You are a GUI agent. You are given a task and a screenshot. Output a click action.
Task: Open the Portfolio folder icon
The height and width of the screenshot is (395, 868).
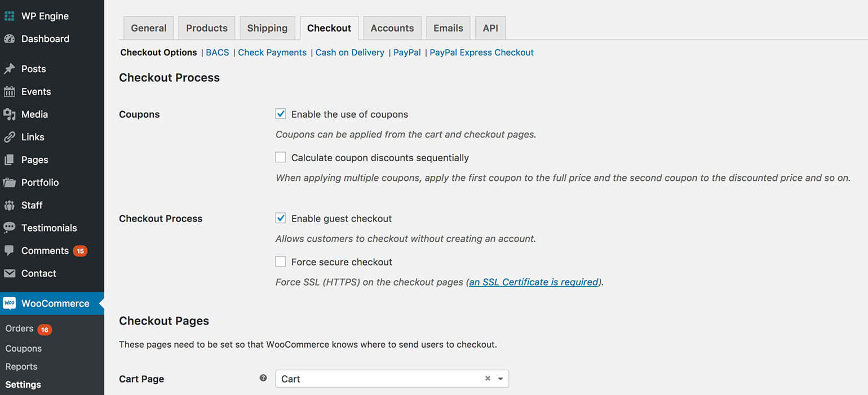click(9, 182)
